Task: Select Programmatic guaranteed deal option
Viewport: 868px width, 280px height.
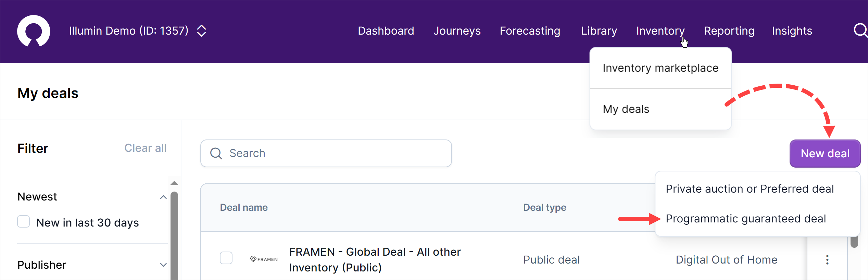Action: pos(746,219)
